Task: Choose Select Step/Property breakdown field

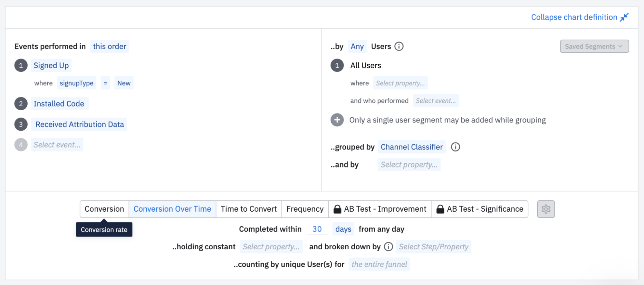Action: 434,247
